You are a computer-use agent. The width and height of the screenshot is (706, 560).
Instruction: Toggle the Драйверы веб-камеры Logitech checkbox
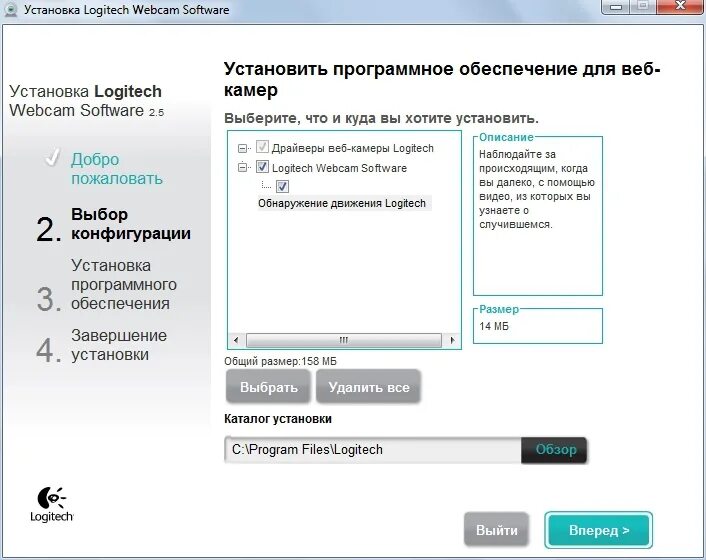pyautogui.click(x=262, y=147)
